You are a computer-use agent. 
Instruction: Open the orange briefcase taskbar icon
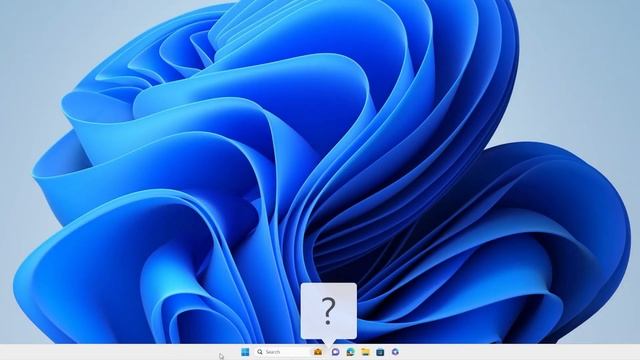[318, 352]
